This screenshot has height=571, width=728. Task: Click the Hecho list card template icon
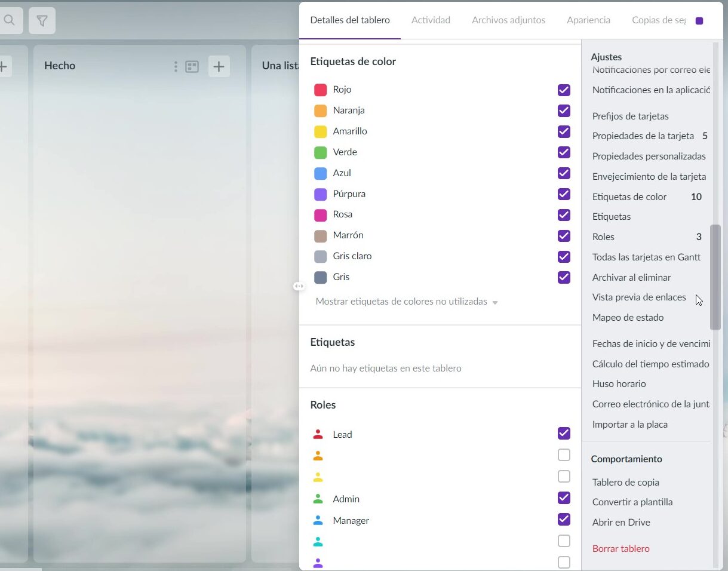[x=192, y=66]
